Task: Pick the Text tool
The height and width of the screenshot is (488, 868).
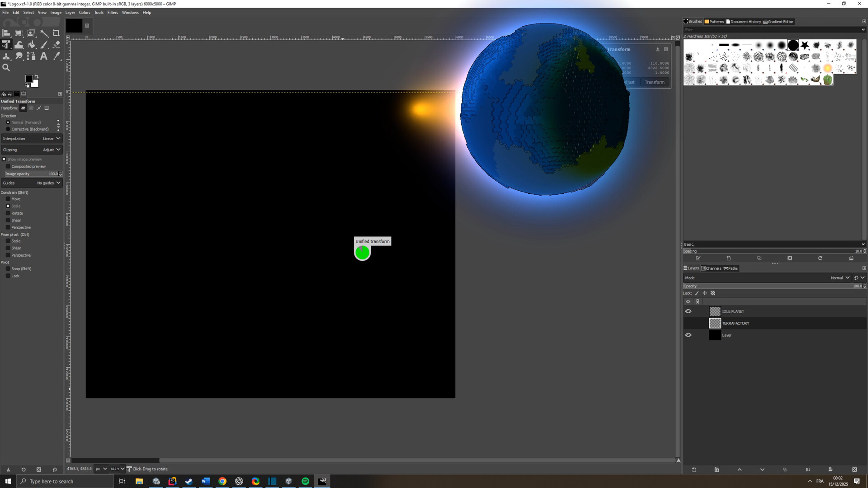Action: click(x=44, y=56)
